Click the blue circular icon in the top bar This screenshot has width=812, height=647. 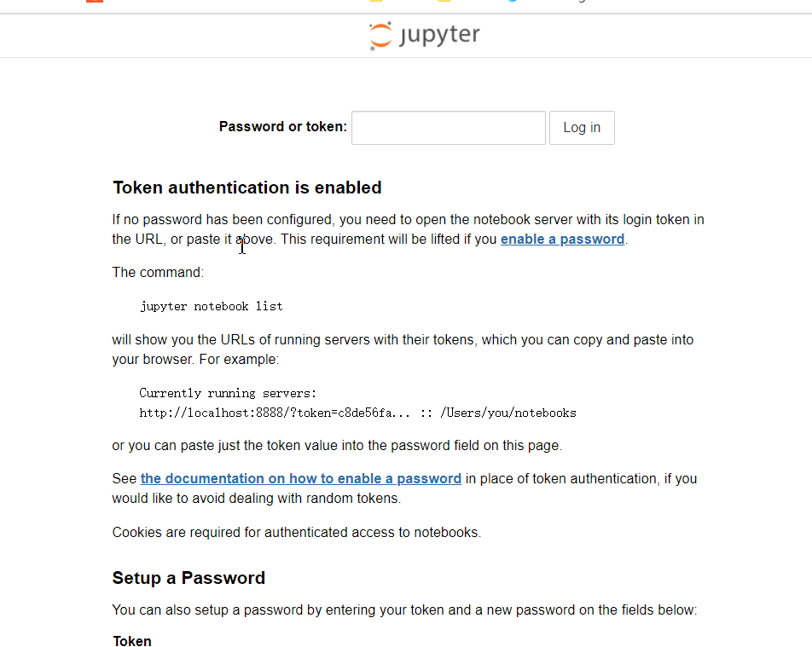pos(512,3)
